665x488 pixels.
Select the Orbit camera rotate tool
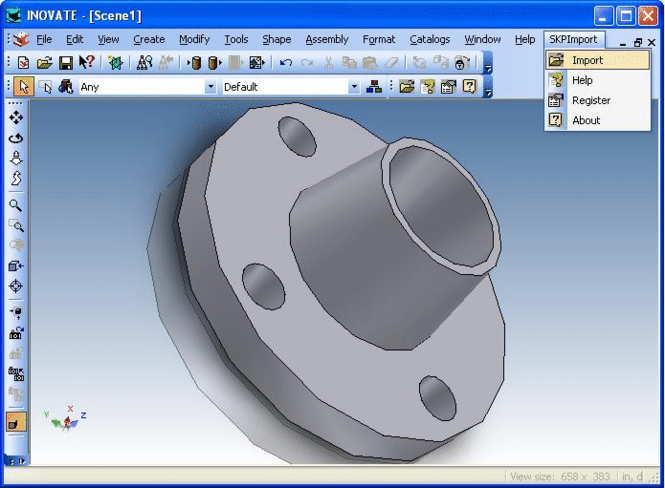(16, 138)
